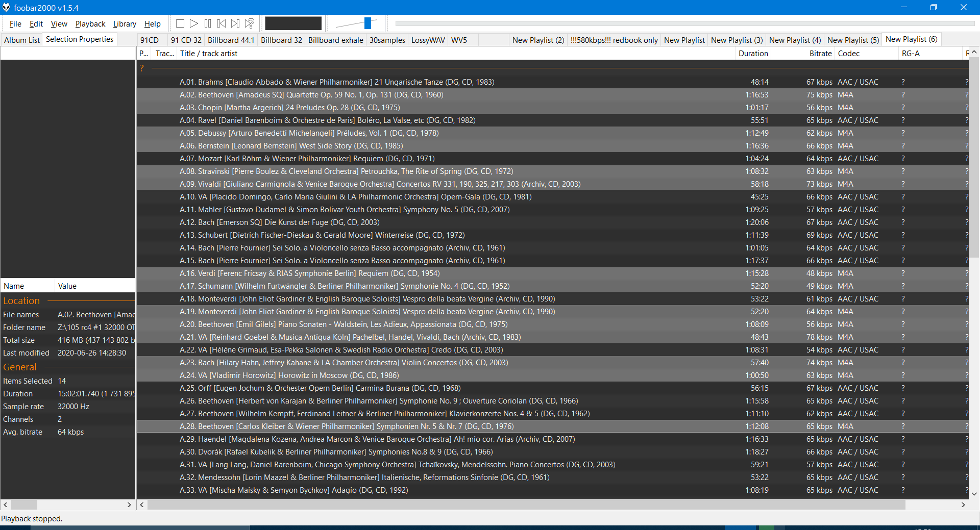
Task: Open the Billboard 32 playlist tab
Action: pos(282,40)
